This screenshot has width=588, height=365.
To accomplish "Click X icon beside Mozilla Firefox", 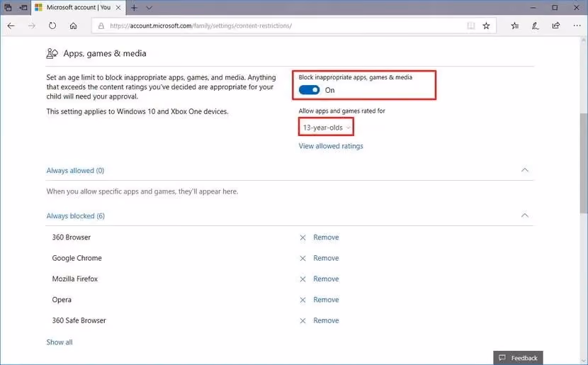I will click(x=303, y=279).
